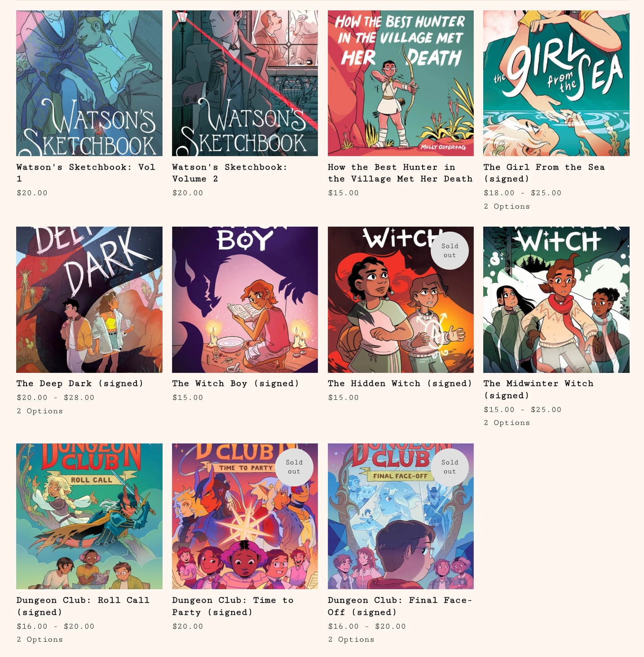Open The Witch Boy cover image
644x657 pixels.
[245, 300]
